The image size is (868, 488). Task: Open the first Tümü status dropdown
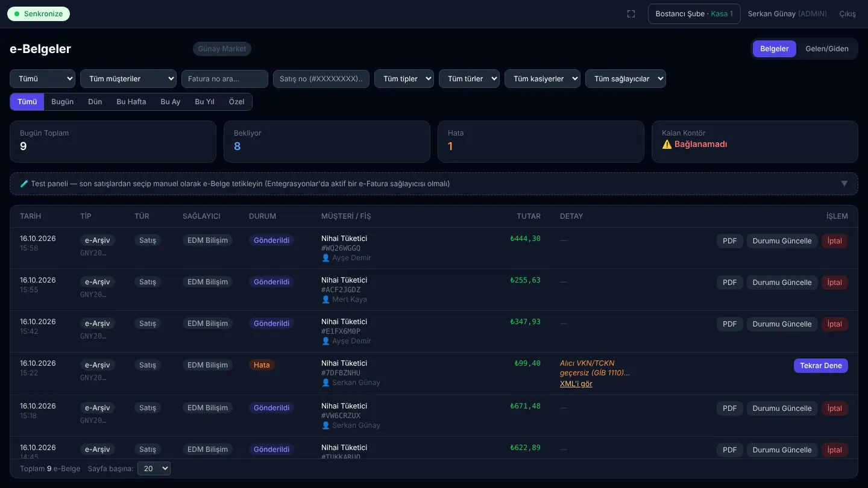pyautogui.click(x=42, y=79)
